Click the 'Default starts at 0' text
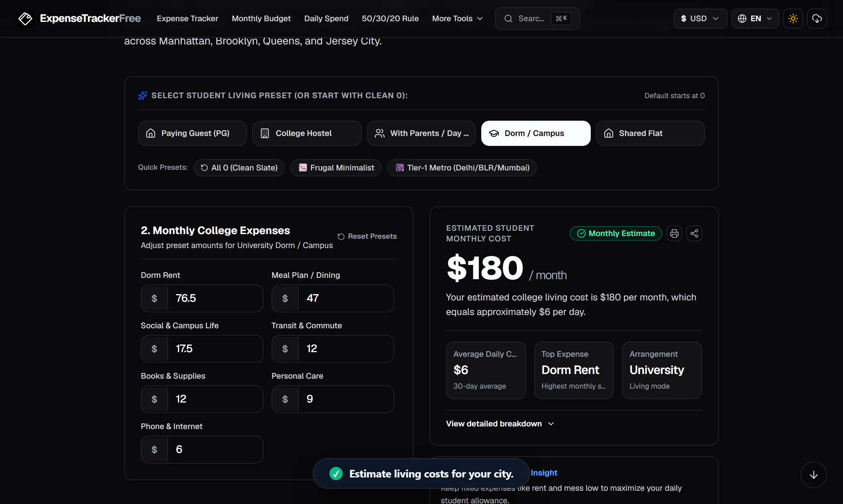Viewport: 843px width, 504px height. pyautogui.click(x=674, y=96)
